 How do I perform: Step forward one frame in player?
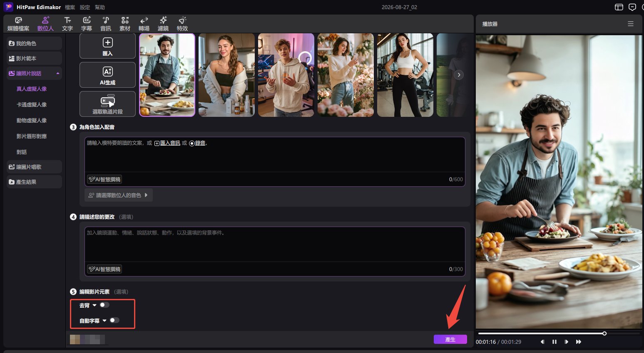[567, 342]
